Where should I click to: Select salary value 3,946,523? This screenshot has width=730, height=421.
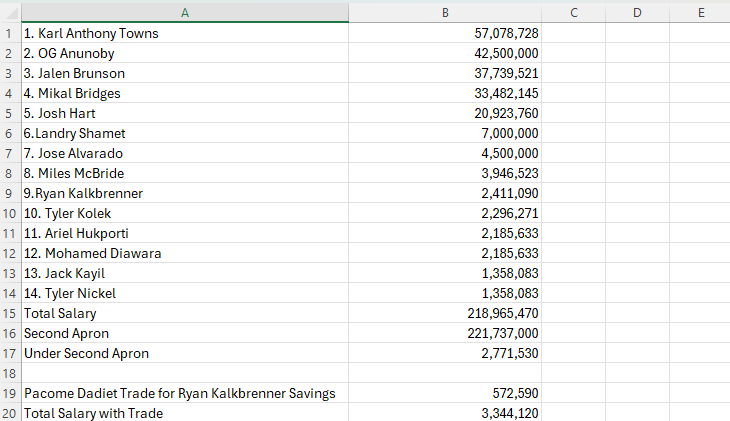[445, 173]
